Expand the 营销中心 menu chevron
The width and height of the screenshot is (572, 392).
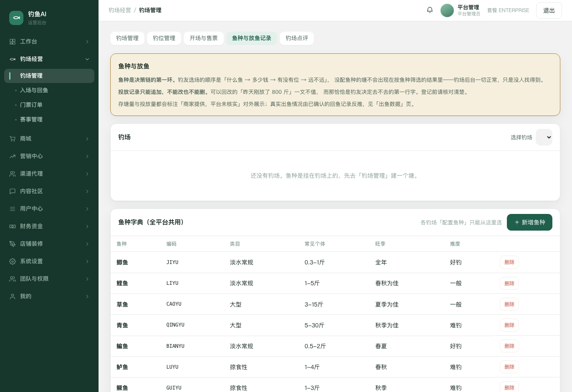tap(87, 156)
